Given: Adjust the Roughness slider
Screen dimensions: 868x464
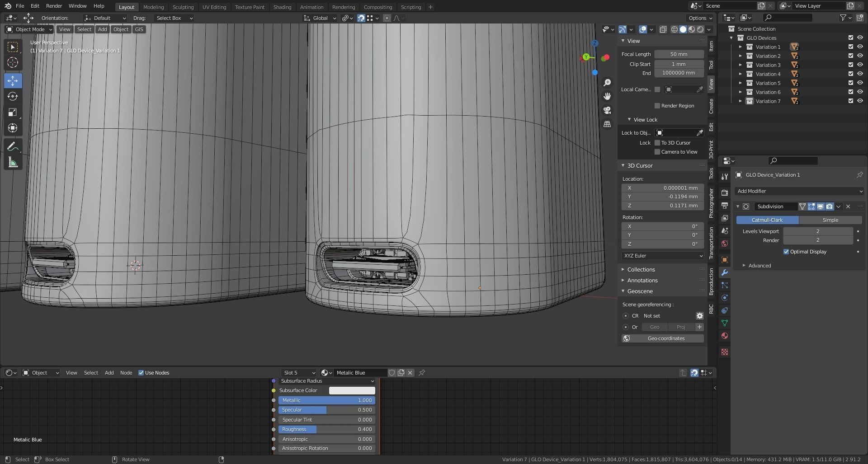Looking at the screenshot, I should 326,430.
